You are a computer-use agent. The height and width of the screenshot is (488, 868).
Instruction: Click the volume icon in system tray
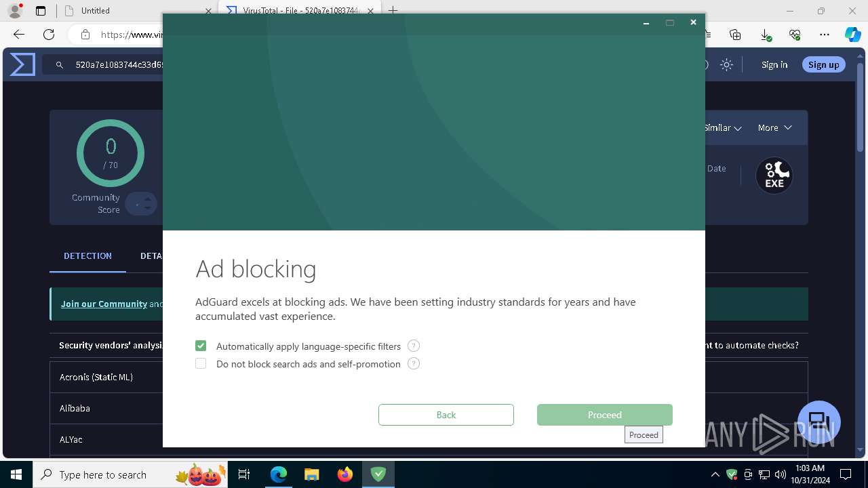(781, 474)
